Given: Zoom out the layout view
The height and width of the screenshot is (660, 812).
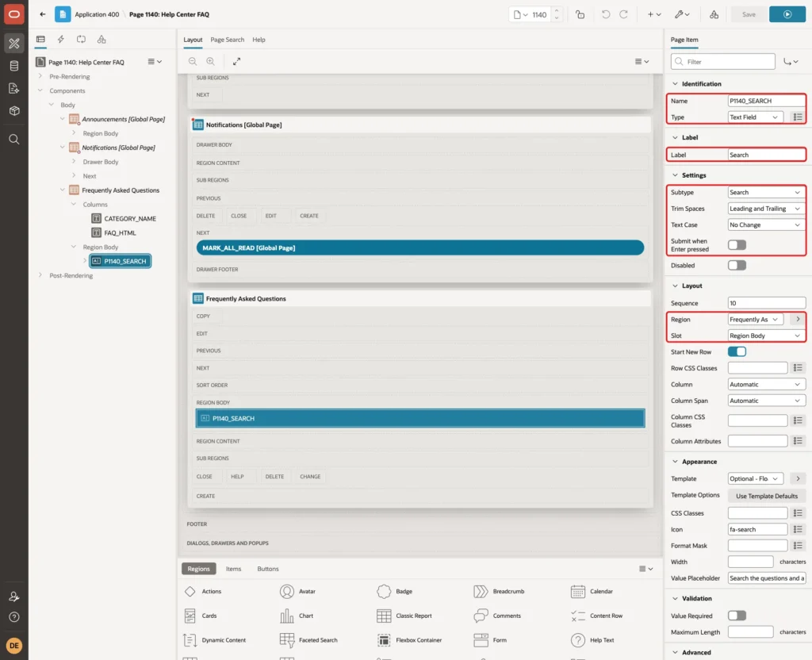Looking at the screenshot, I should (x=193, y=61).
